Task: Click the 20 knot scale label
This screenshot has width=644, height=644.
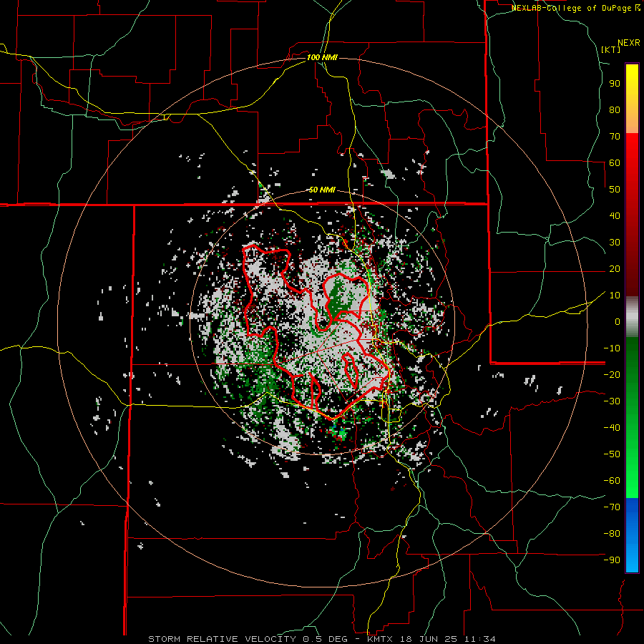Action: click(x=615, y=269)
